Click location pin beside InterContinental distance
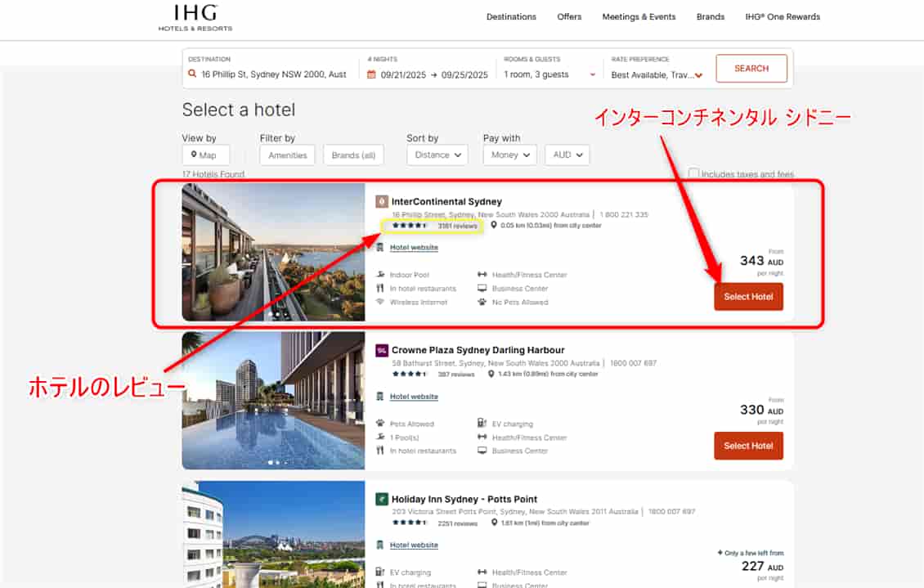The height and width of the screenshot is (588, 924). click(494, 225)
